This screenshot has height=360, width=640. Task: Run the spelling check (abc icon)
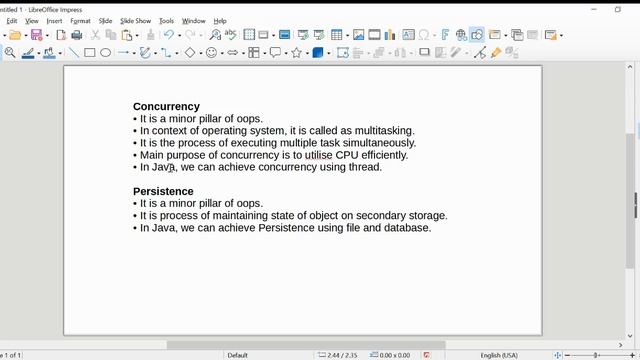[x=231, y=35]
